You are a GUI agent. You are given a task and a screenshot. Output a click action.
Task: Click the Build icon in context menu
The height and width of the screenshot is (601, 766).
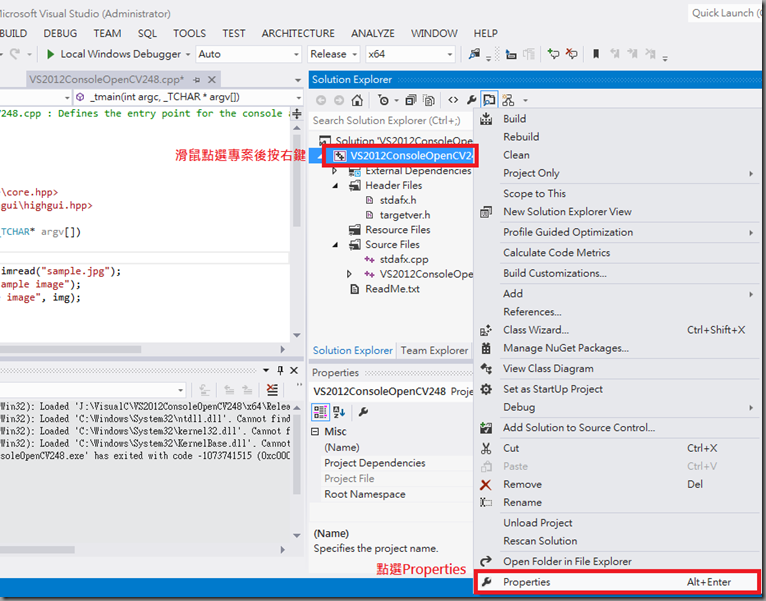click(x=486, y=119)
